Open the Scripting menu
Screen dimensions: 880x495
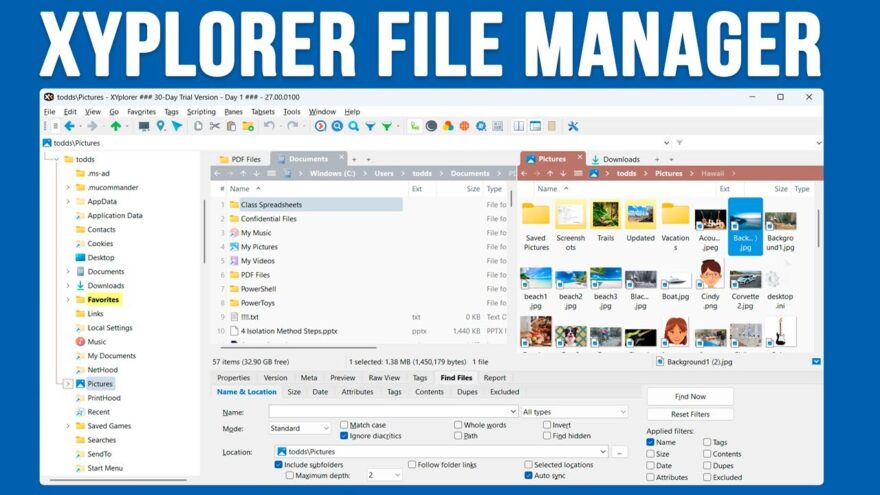pyautogui.click(x=201, y=112)
